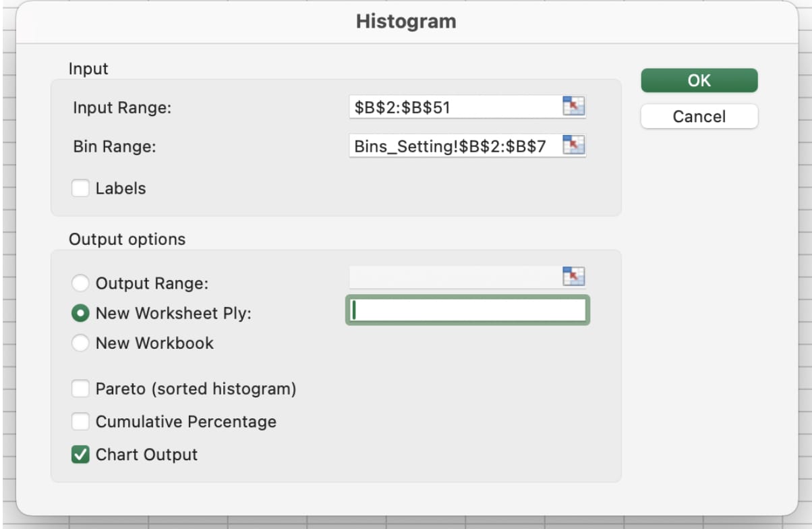Enable the Labels checkbox
This screenshot has height=529, width=812.
80,188
